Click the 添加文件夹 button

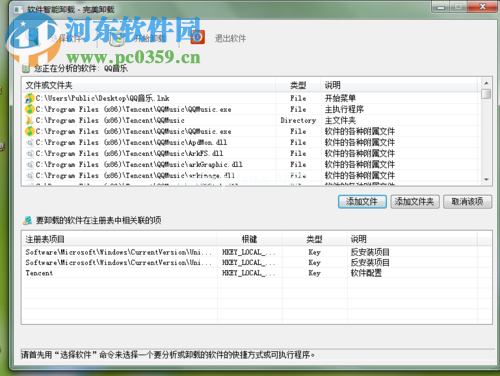415,201
